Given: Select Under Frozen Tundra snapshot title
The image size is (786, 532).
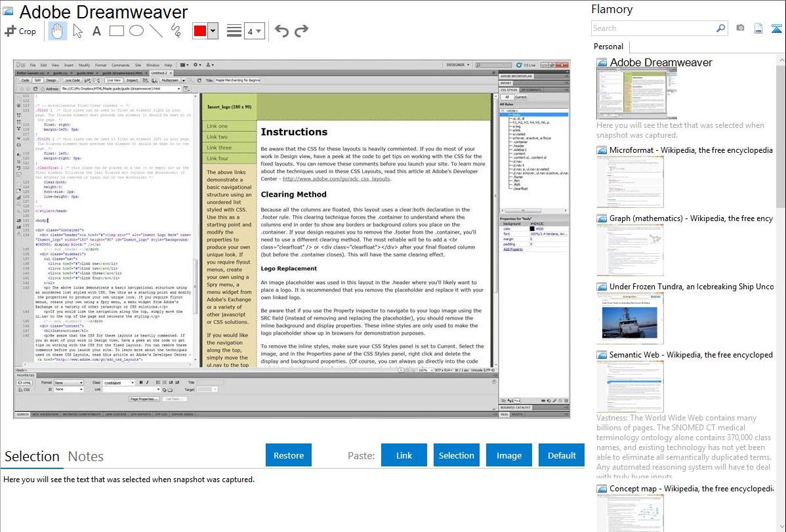Looking at the screenshot, I should (692, 287).
